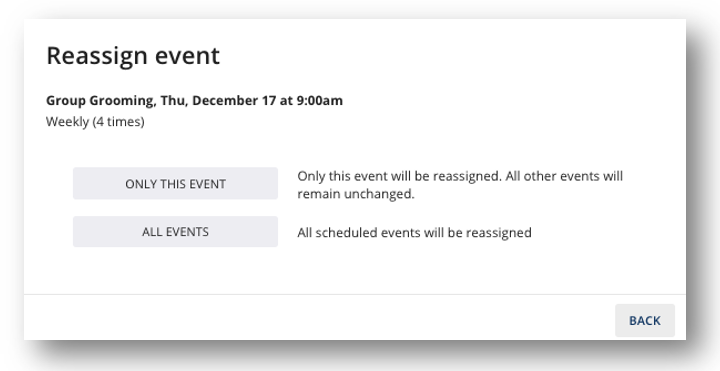Viewport: 720px width, 371px height.
Task: Click the 'Group Grooming' event name
Action: click(101, 101)
